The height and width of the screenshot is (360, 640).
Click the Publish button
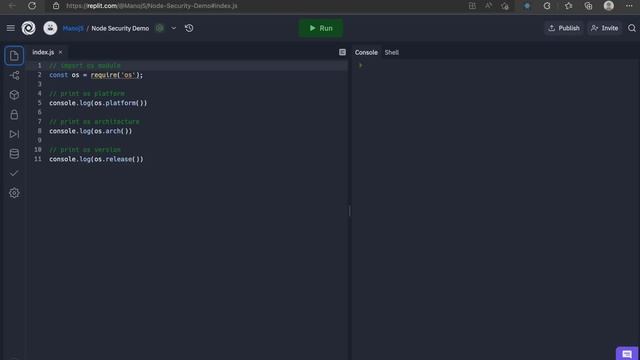tap(564, 28)
